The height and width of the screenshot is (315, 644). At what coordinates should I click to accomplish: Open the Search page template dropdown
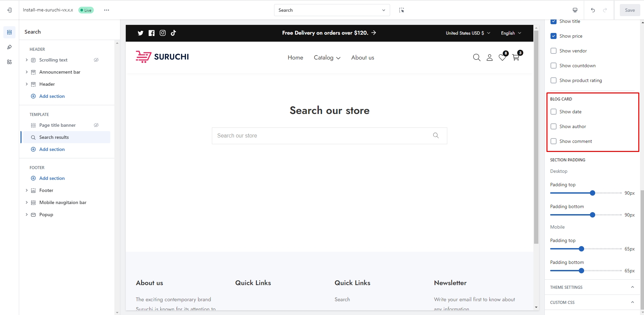[x=332, y=10]
